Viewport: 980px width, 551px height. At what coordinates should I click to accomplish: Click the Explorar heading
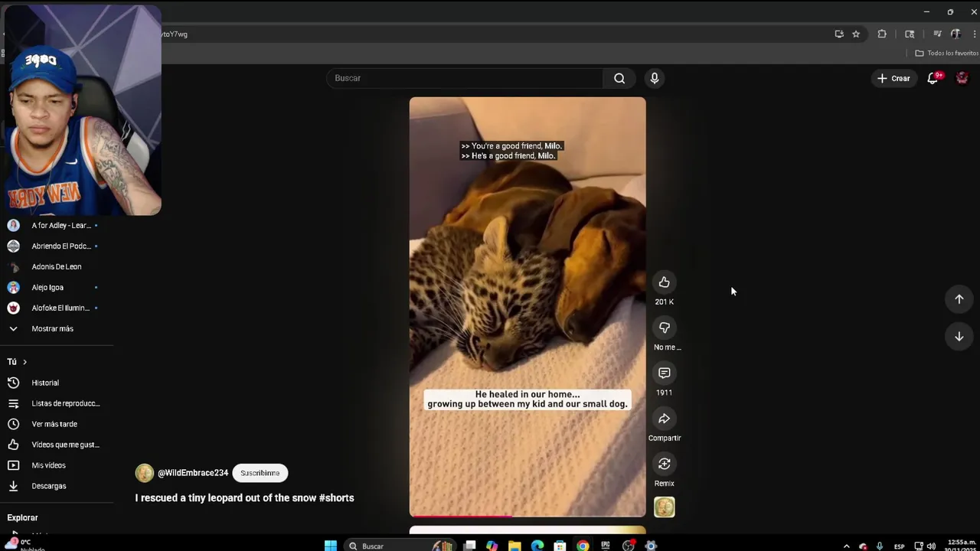[x=22, y=518]
